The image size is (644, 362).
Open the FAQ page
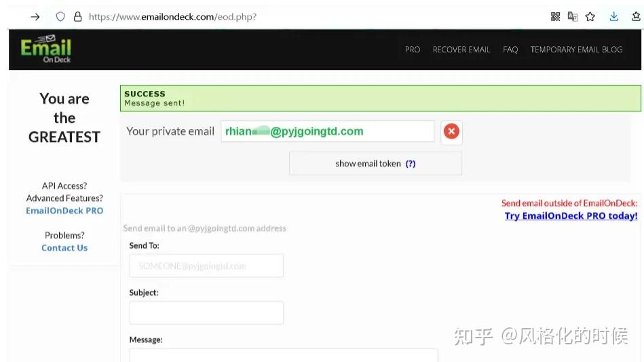click(x=510, y=50)
